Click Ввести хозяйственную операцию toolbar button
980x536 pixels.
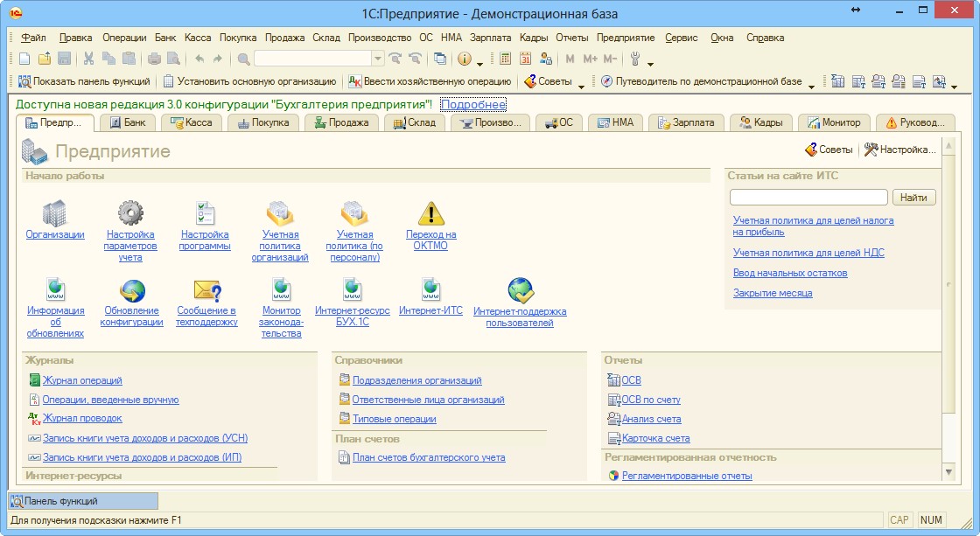[x=429, y=81]
